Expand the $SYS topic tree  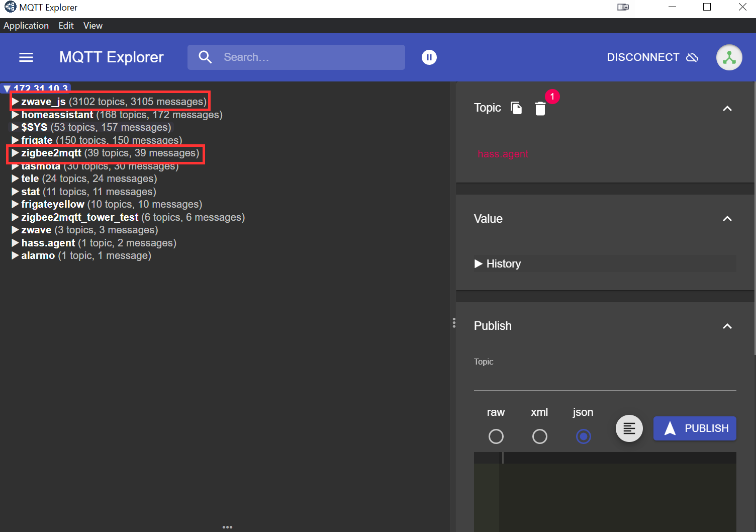pos(15,127)
